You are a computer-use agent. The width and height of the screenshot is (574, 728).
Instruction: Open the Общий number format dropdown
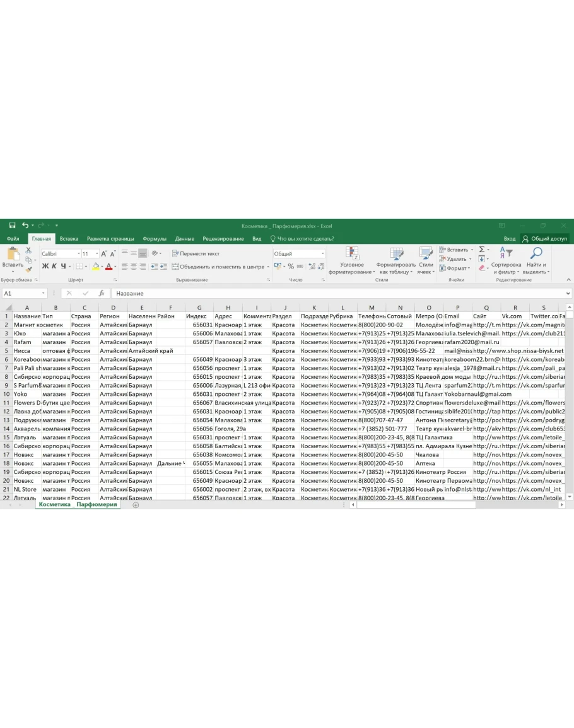point(322,254)
